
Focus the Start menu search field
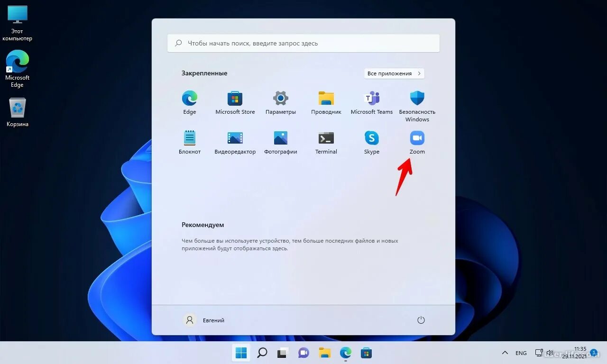click(303, 43)
